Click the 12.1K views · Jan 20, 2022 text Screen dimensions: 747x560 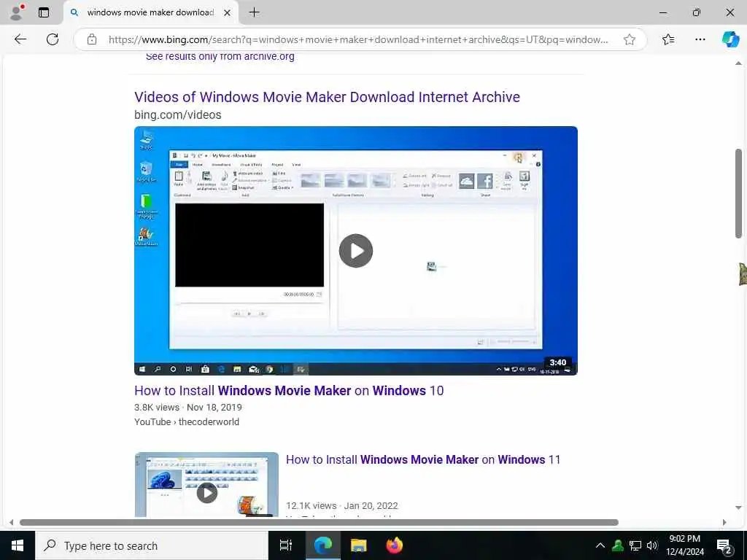point(341,506)
